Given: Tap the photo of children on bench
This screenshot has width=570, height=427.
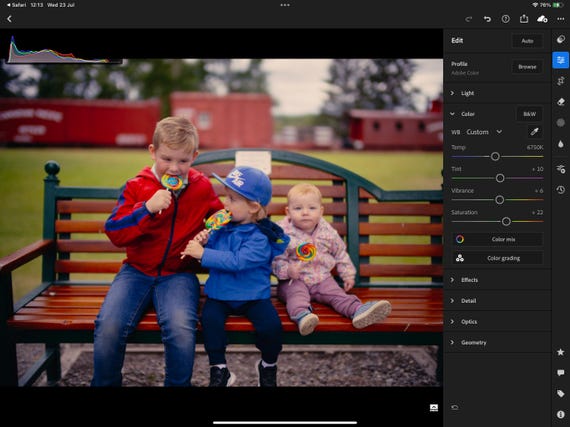Looking at the screenshot, I should 221,222.
